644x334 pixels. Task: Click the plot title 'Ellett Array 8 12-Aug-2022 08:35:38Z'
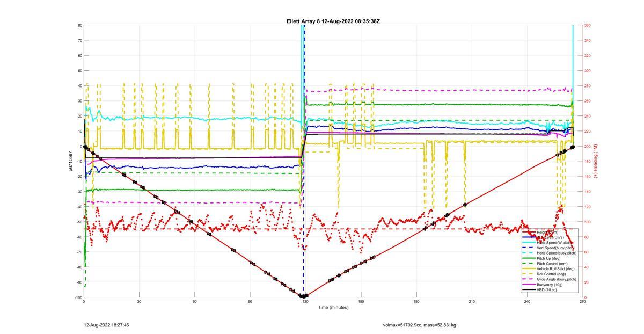(333, 21)
